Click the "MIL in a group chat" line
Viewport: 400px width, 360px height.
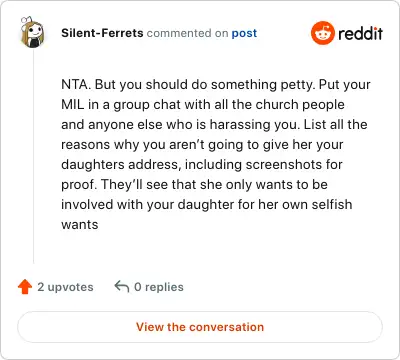coord(203,105)
